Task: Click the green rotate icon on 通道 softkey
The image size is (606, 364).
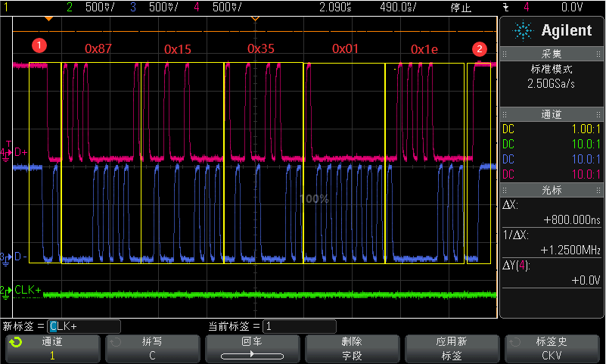Action: (15, 343)
